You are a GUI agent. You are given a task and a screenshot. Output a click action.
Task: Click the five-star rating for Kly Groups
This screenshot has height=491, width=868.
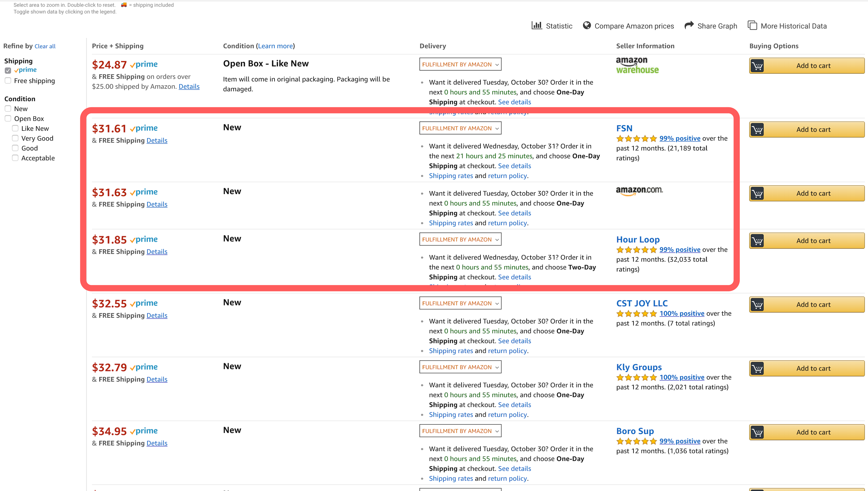pyautogui.click(x=636, y=378)
